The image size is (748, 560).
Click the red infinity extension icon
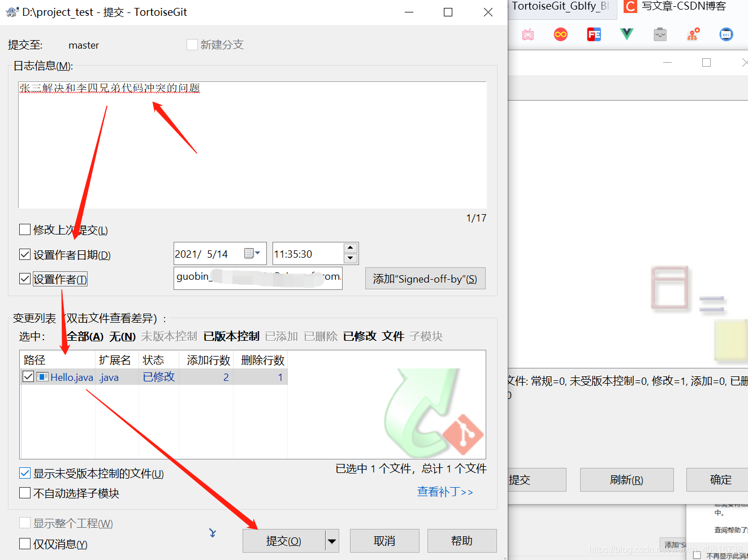point(560,34)
